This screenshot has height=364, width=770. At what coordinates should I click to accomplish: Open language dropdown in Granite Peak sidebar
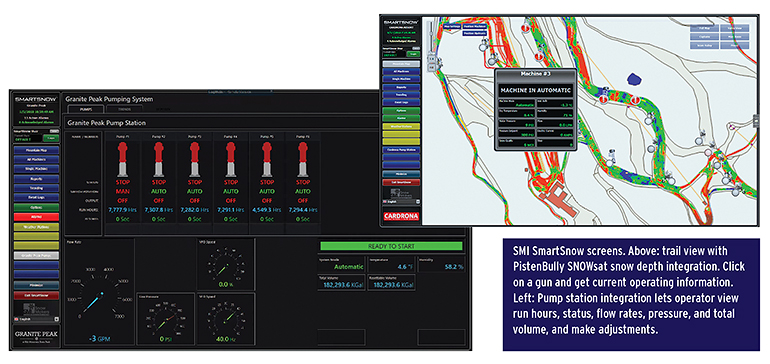tap(37, 319)
